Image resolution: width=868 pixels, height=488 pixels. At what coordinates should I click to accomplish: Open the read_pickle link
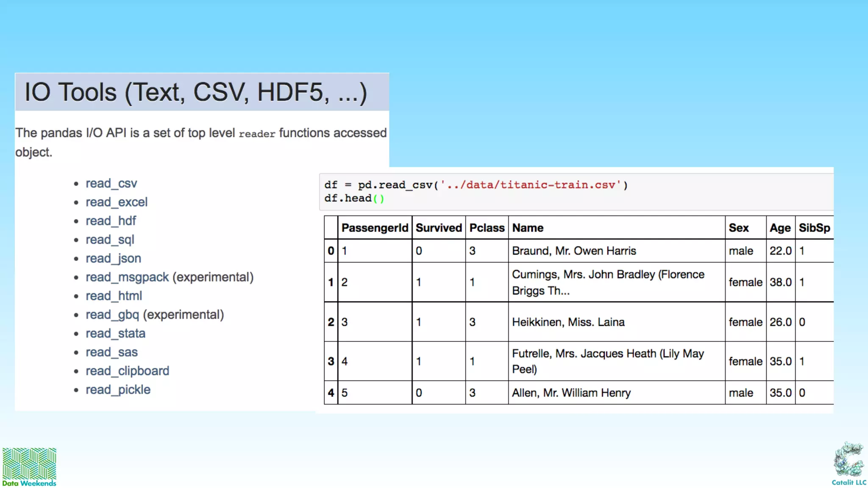(x=118, y=390)
